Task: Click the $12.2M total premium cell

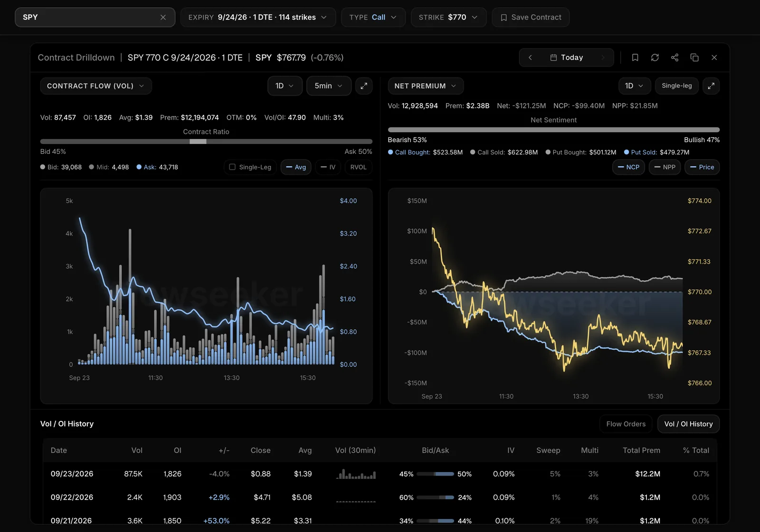Action: (x=648, y=474)
